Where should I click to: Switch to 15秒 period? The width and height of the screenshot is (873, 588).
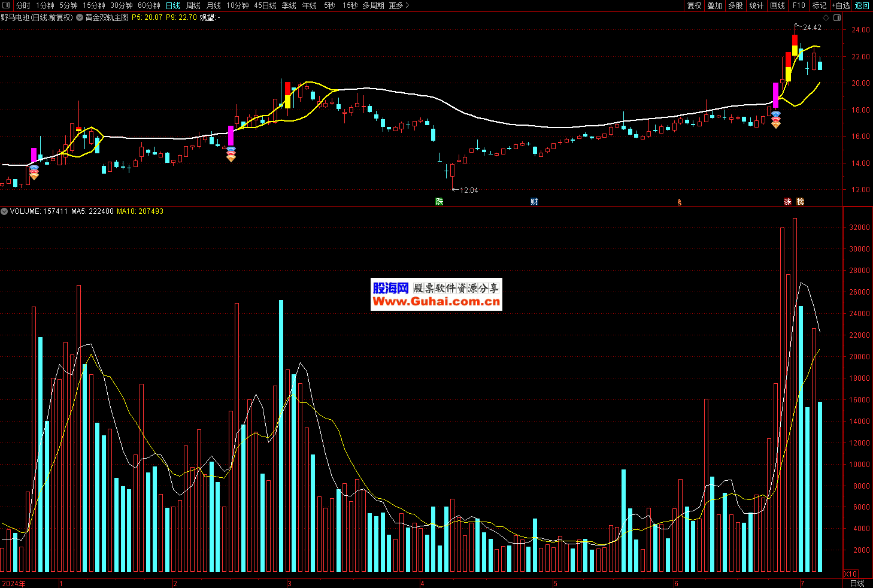click(350, 5)
